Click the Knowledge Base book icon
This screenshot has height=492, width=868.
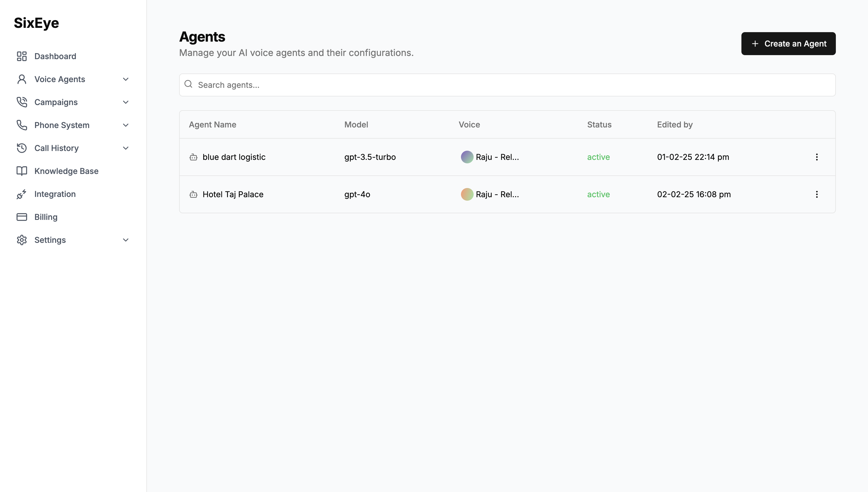(x=22, y=171)
